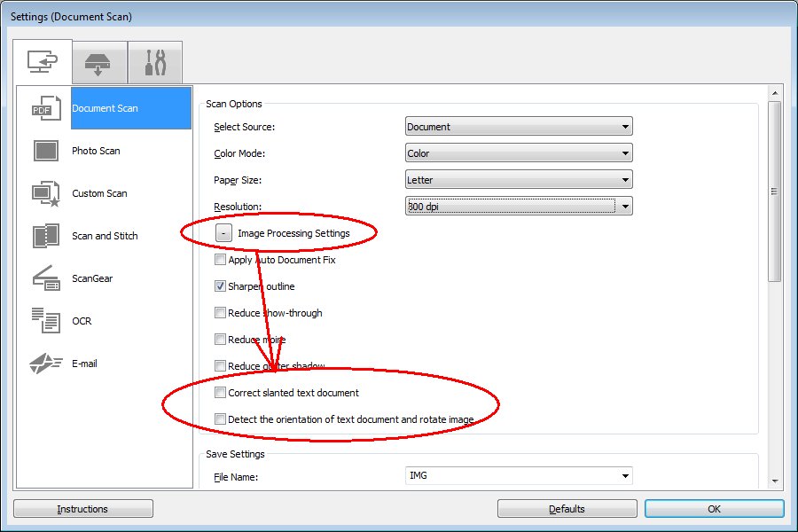This screenshot has height=532, width=798.
Task: Uncheck the Sharpen outline checkbox
Action: click(220, 286)
